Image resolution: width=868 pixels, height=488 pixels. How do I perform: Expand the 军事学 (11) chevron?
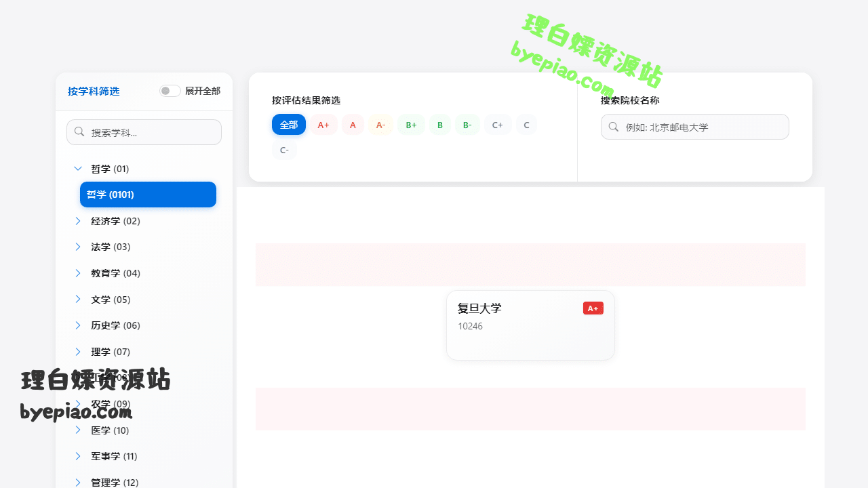click(78, 456)
